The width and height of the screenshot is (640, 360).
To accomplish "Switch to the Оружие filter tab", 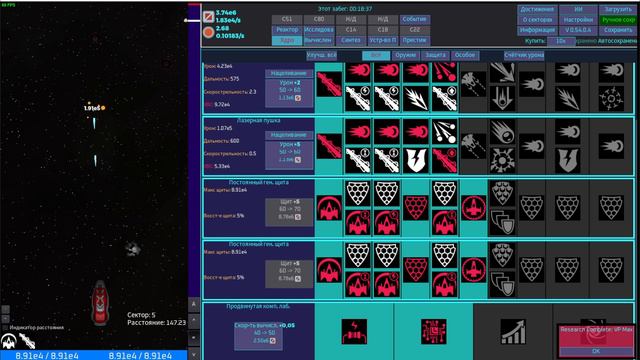I will click(x=405, y=55).
